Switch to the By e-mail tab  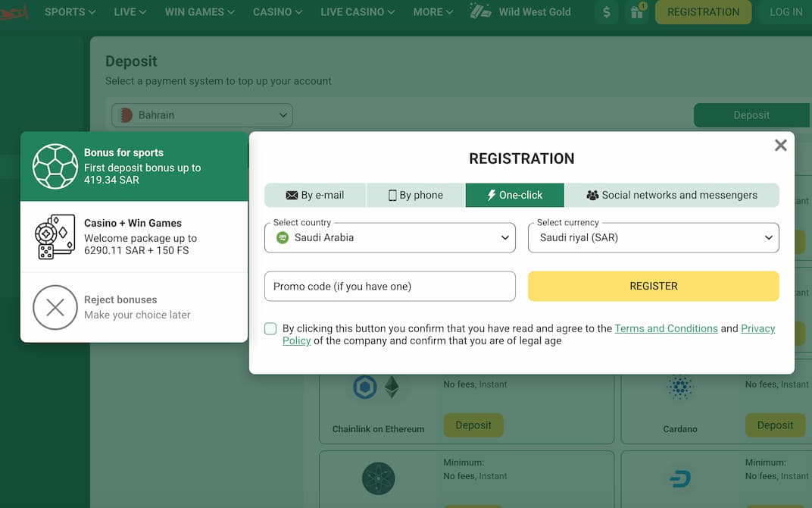[315, 195]
